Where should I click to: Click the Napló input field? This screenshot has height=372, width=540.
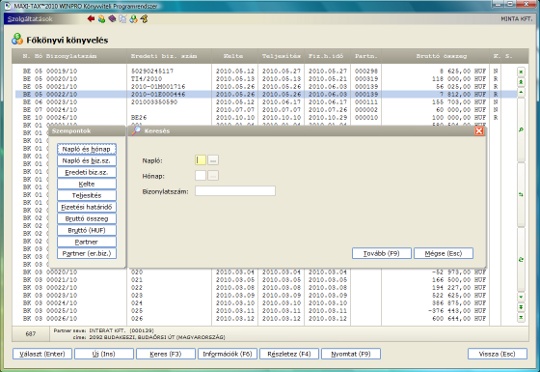(x=200, y=160)
